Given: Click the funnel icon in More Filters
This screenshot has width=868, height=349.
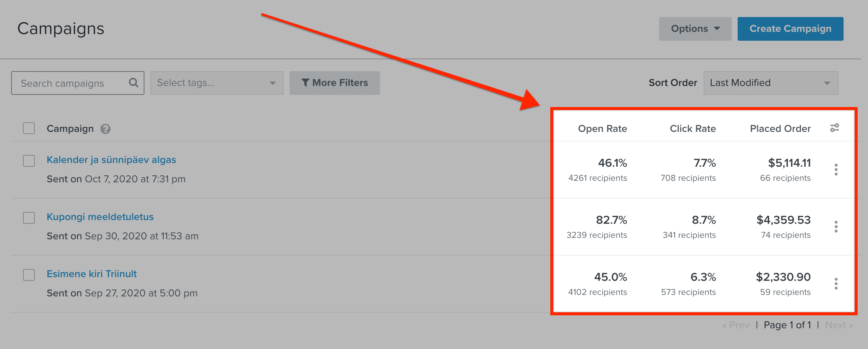Looking at the screenshot, I should point(305,83).
